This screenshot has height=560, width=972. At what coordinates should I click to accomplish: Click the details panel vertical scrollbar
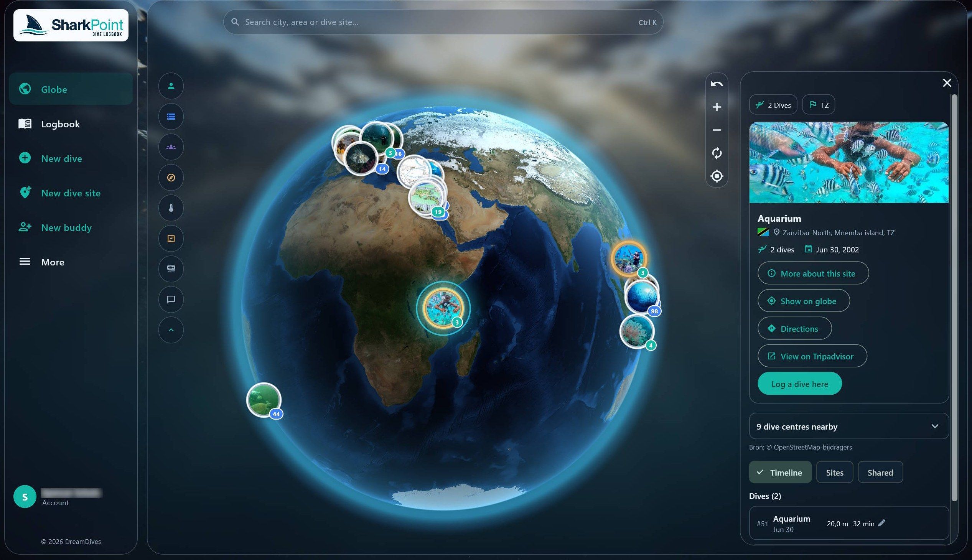pos(954,298)
